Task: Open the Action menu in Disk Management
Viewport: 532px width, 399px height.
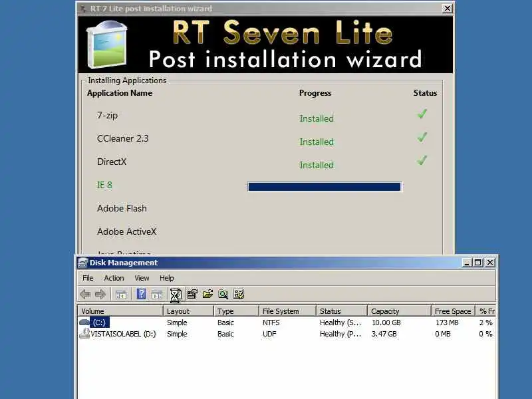Action: tap(114, 278)
